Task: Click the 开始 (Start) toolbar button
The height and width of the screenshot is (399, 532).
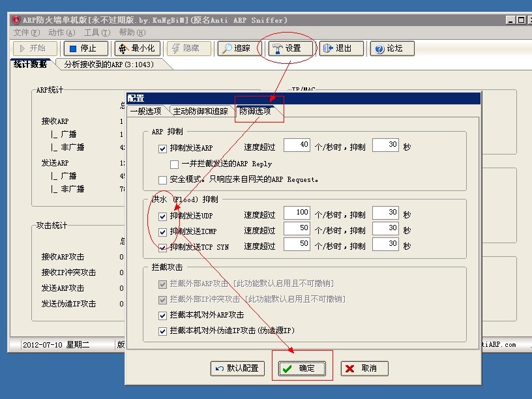Action: point(35,48)
